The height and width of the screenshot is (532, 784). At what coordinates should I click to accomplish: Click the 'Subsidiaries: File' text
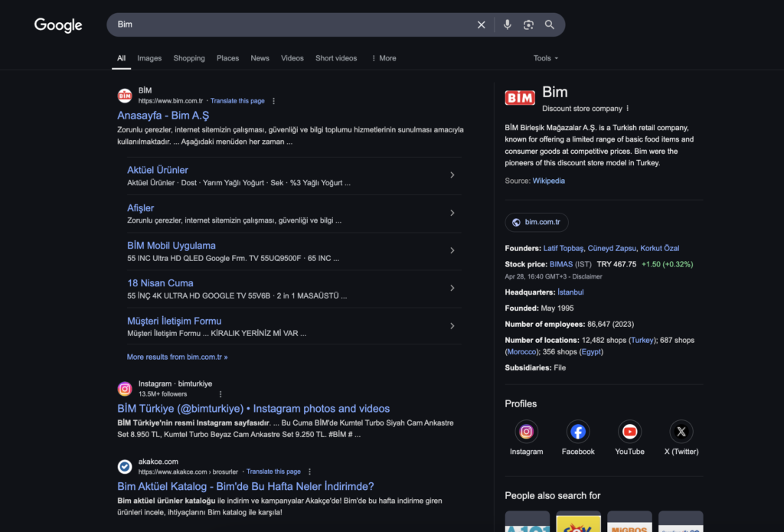[535, 368]
